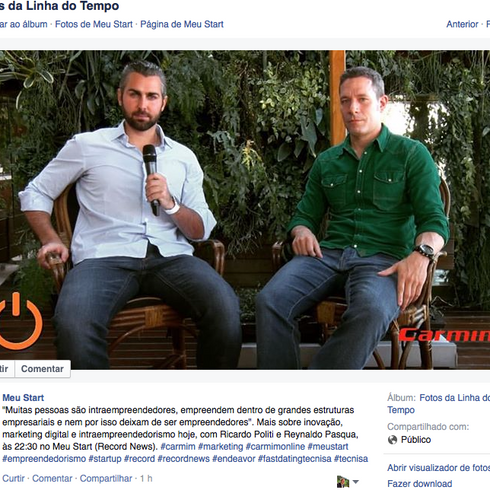Click the Curtir link under the post
This screenshot has height=490, width=490.
click(x=13, y=478)
